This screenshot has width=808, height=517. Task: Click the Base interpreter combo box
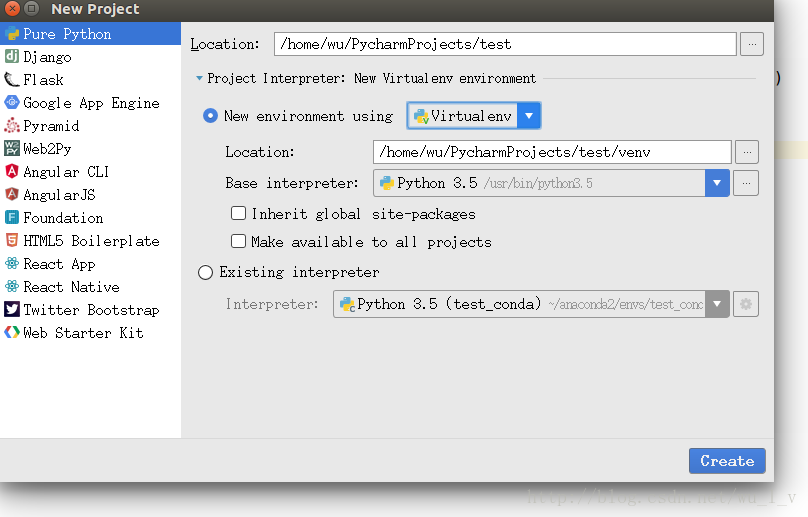[551, 183]
